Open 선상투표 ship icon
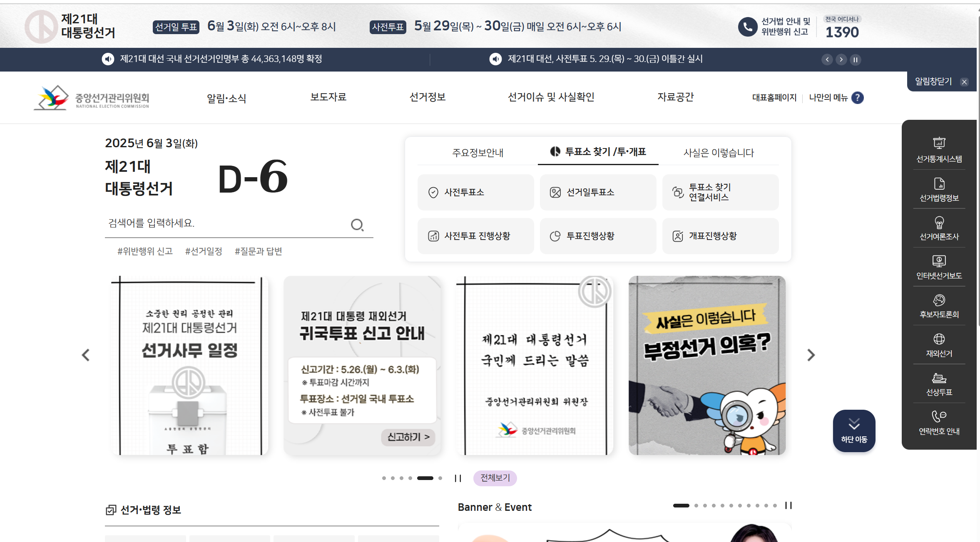The width and height of the screenshot is (980, 542). pos(939,378)
